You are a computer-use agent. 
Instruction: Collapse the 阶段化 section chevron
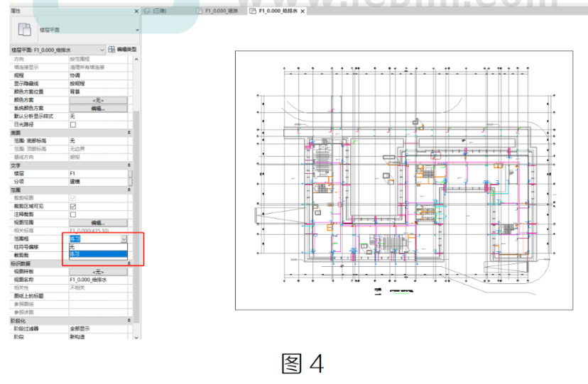(x=129, y=321)
